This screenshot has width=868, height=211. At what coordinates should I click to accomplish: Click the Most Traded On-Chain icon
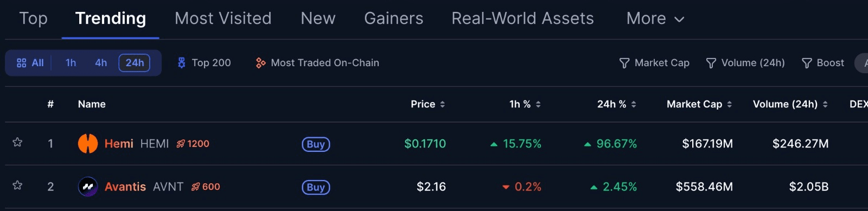pyautogui.click(x=261, y=63)
